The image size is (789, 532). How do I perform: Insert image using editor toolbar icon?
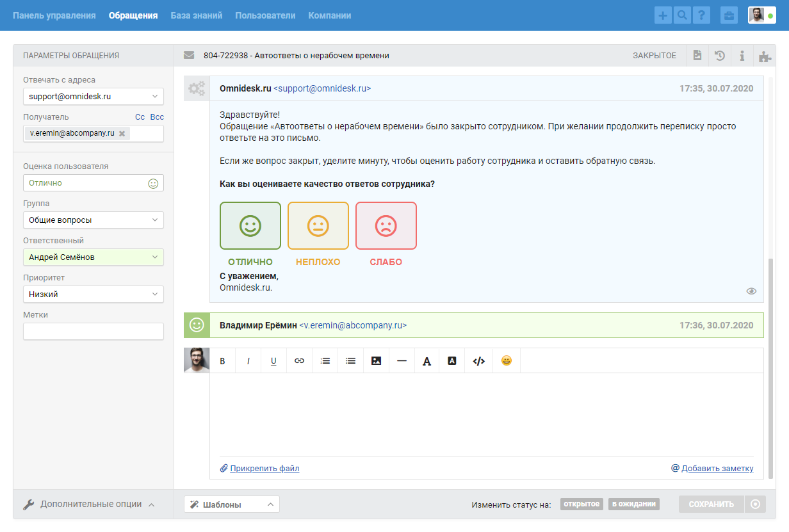(376, 361)
